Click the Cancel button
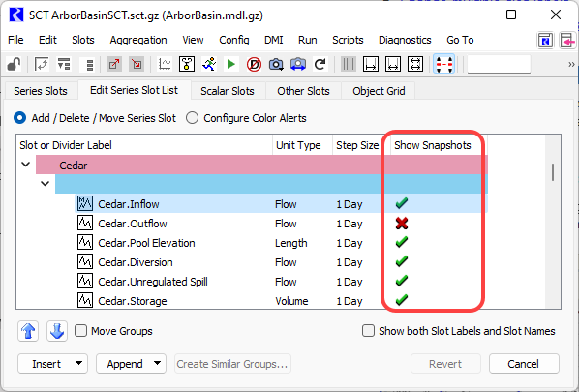Viewport: 579px width, 392px height. coord(524,364)
